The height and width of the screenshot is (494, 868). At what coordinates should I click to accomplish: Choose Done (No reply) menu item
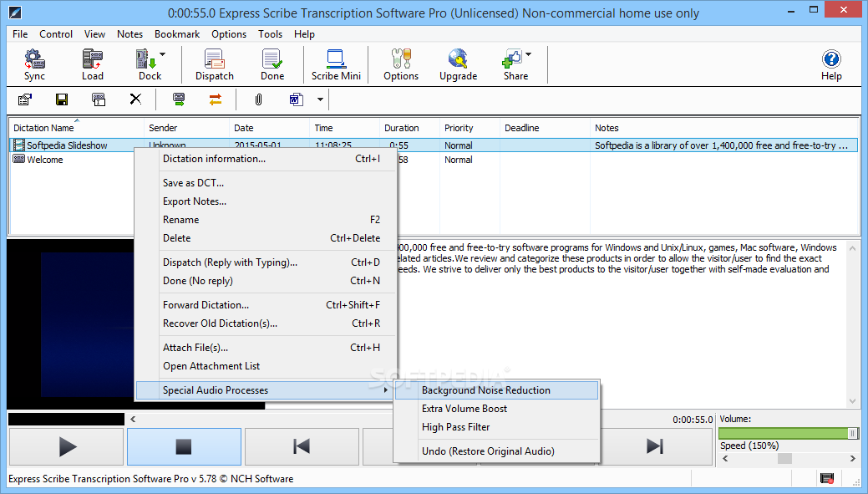266,280
